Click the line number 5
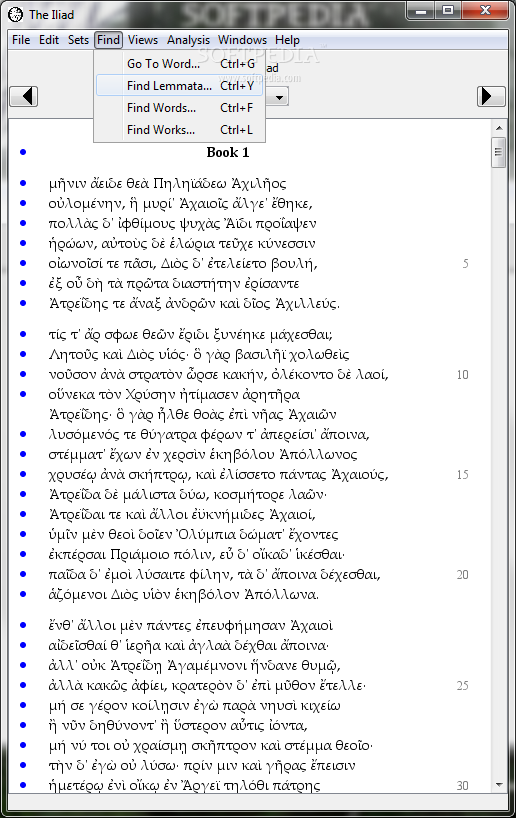The width and height of the screenshot is (516, 818). click(465, 264)
